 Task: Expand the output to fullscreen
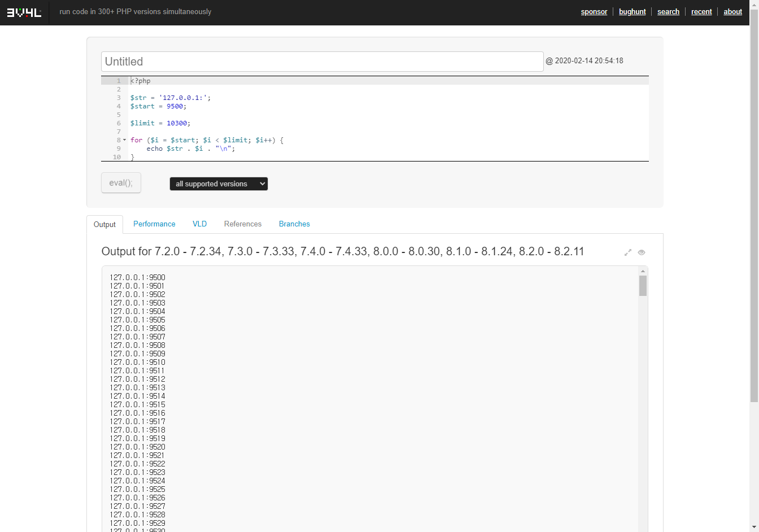(x=627, y=252)
